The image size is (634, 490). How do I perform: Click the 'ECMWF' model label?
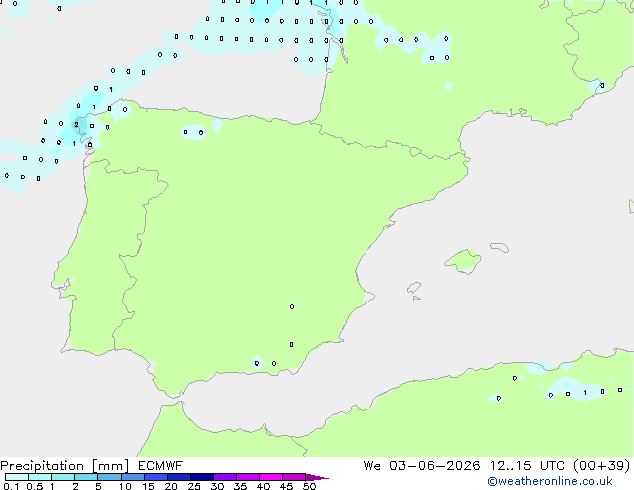pos(161,466)
